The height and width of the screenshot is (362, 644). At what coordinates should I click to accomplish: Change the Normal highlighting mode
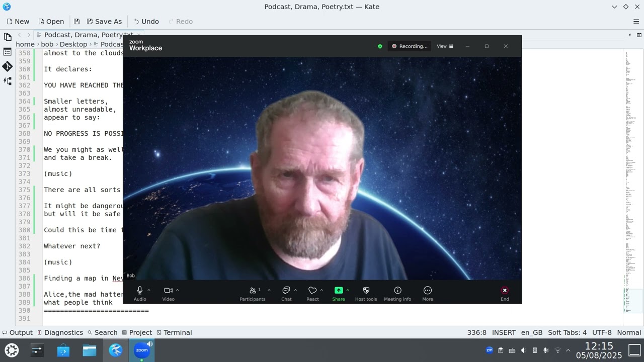pos(629,332)
